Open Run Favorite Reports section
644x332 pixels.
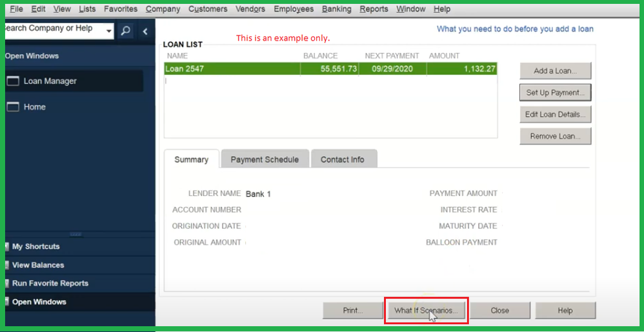(x=80, y=284)
